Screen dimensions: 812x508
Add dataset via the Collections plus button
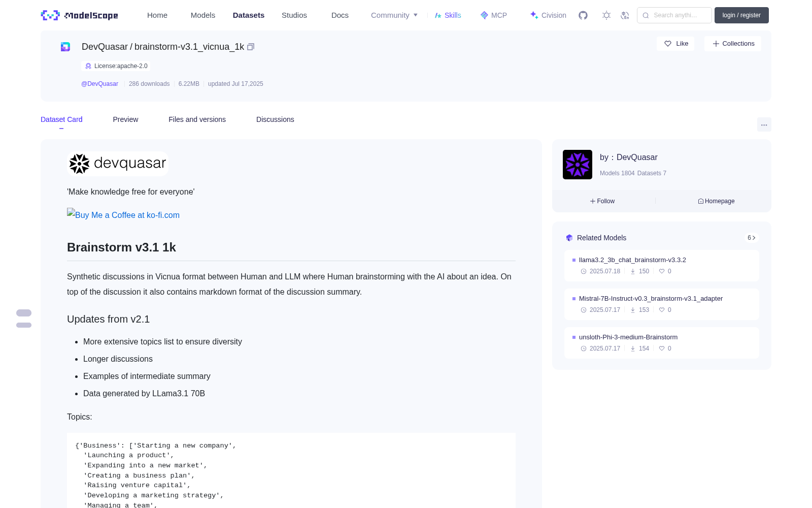click(733, 44)
